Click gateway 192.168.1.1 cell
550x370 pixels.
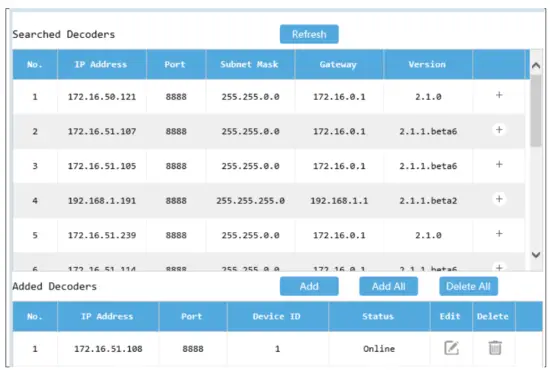pos(339,201)
